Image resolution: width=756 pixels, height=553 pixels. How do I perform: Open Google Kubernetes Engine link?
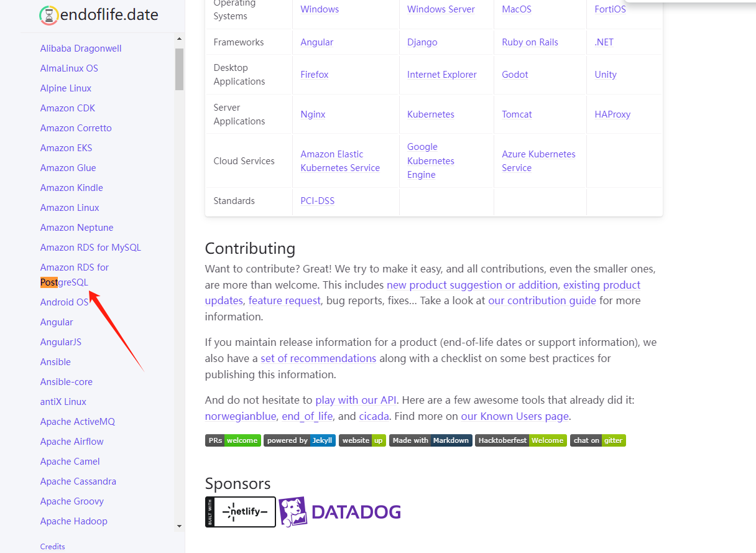[x=431, y=161]
